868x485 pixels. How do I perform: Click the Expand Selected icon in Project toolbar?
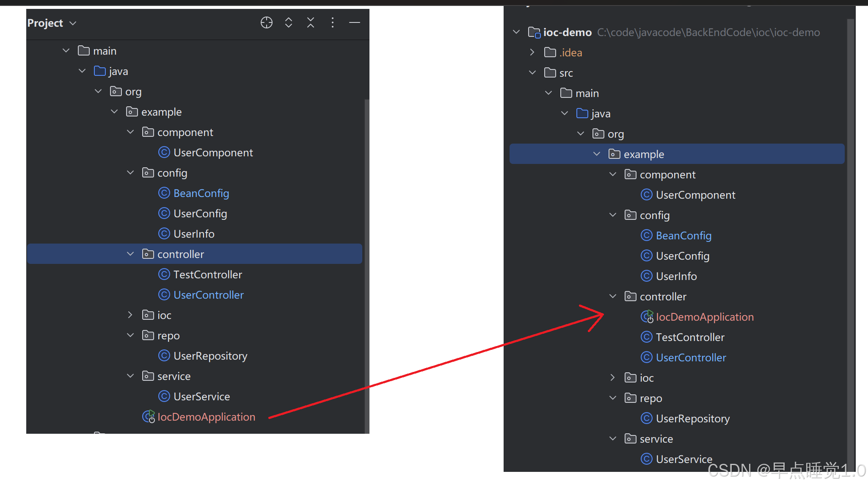click(x=289, y=22)
